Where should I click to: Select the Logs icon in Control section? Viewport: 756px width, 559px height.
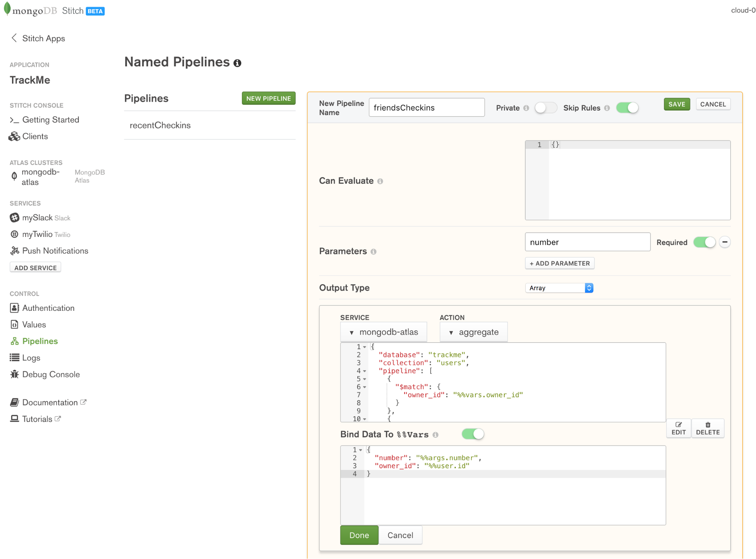pos(14,358)
